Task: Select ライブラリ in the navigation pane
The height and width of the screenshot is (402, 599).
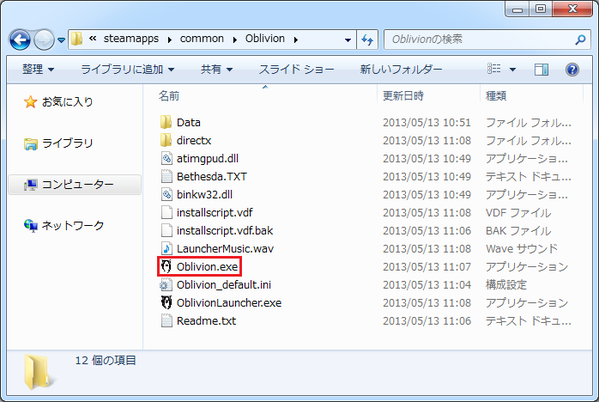Action: (x=68, y=143)
